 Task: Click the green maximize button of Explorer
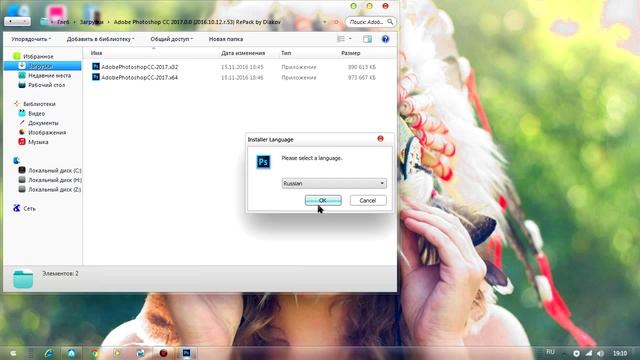pyautogui.click(x=353, y=6)
